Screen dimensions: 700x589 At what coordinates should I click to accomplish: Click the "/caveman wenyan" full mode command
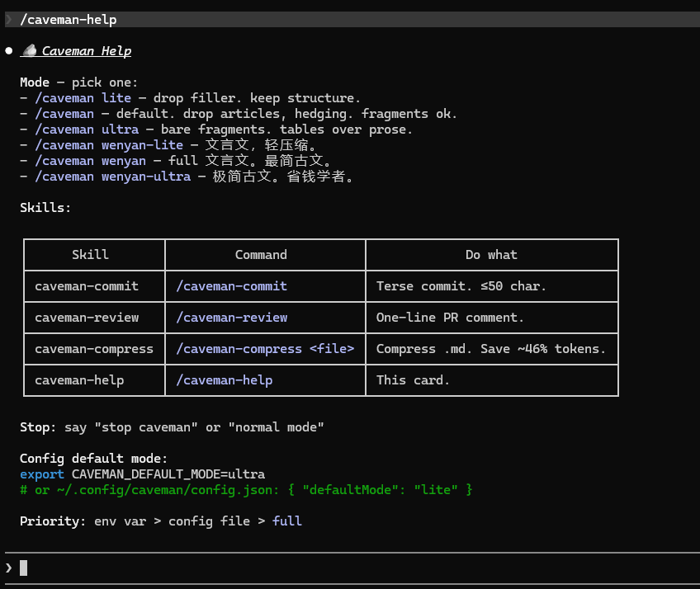(x=91, y=161)
